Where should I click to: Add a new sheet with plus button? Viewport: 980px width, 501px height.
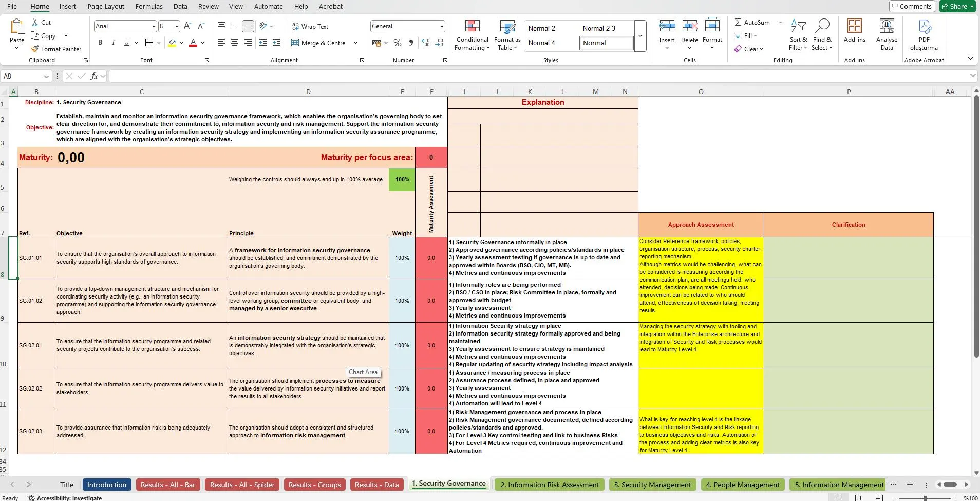910,485
